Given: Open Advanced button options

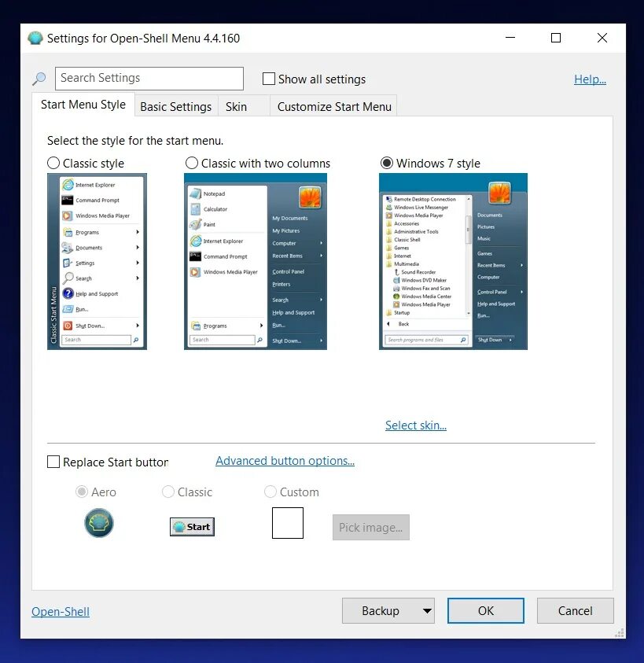Looking at the screenshot, I should point(285,461).
